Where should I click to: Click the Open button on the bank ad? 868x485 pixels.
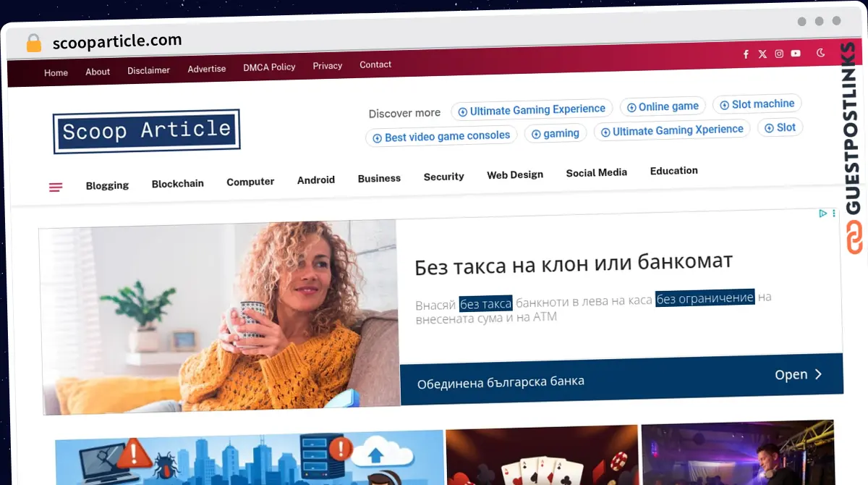point(799,374)
